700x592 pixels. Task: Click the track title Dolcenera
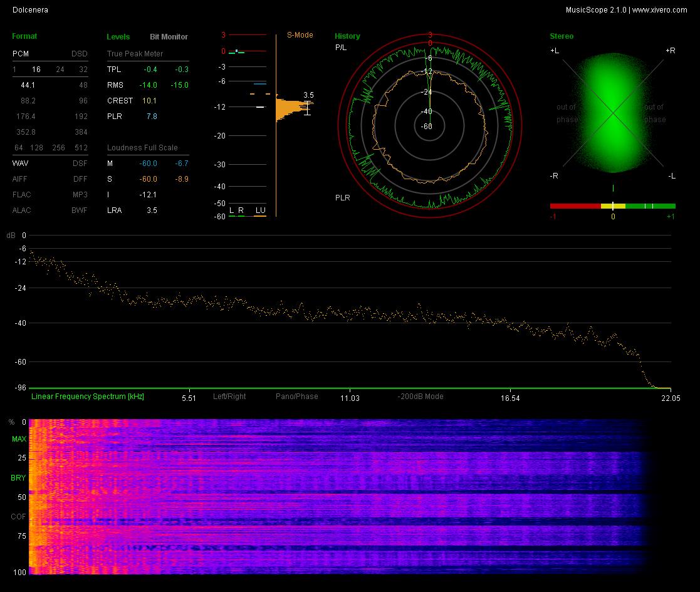click(30, 10)
